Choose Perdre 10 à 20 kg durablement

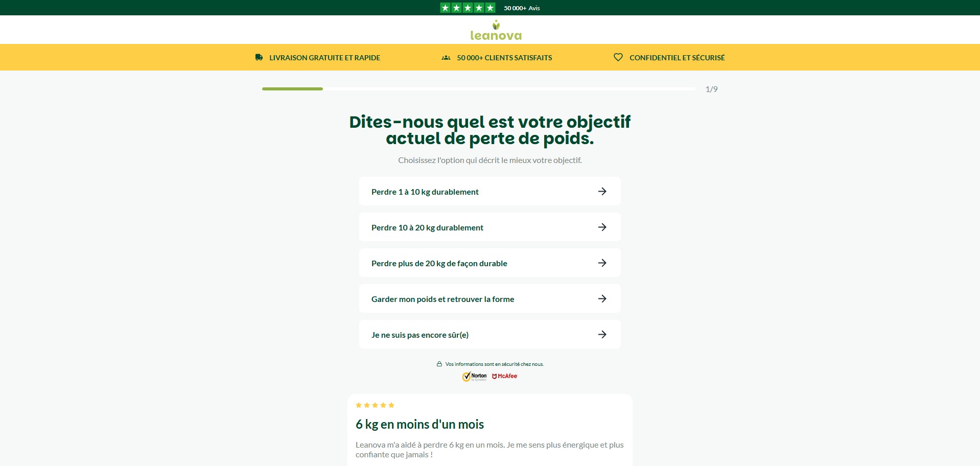click(427, 227)
